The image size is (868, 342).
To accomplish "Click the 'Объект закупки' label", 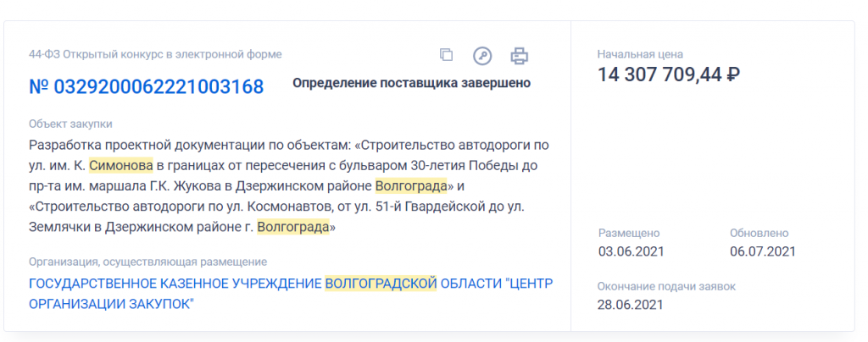I will click(70, 124).
